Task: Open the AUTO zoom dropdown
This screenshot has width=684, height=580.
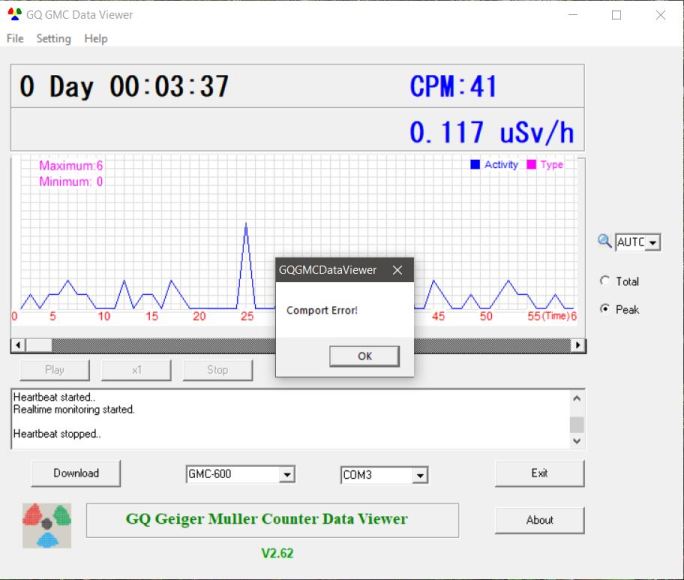Action: (x=653, y=242)
